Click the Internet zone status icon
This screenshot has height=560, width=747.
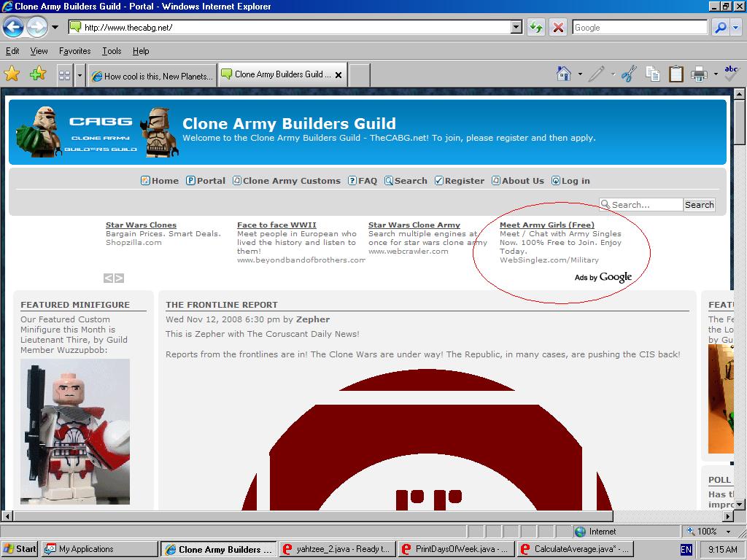click(580, 532)
